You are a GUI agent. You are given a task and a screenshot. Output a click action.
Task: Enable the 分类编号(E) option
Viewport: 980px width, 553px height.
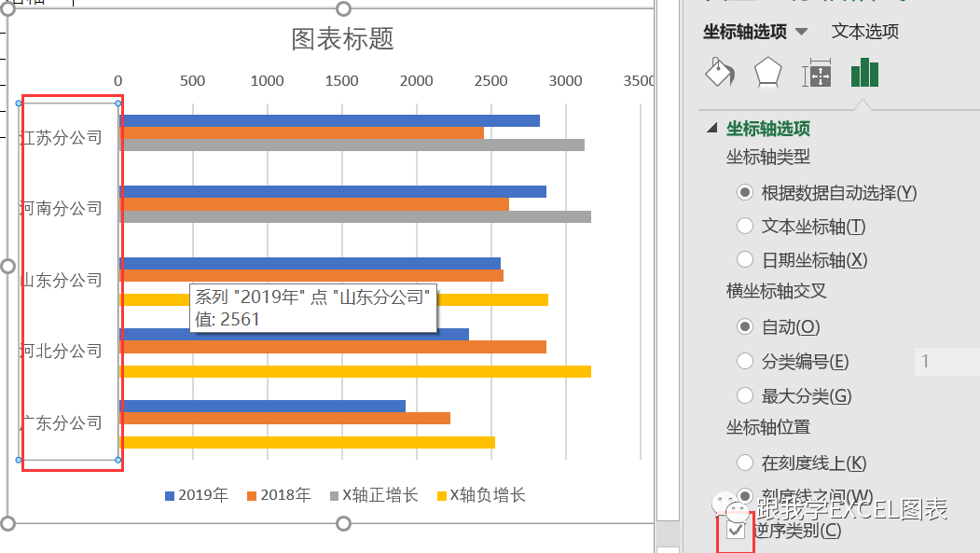[745, 361]
